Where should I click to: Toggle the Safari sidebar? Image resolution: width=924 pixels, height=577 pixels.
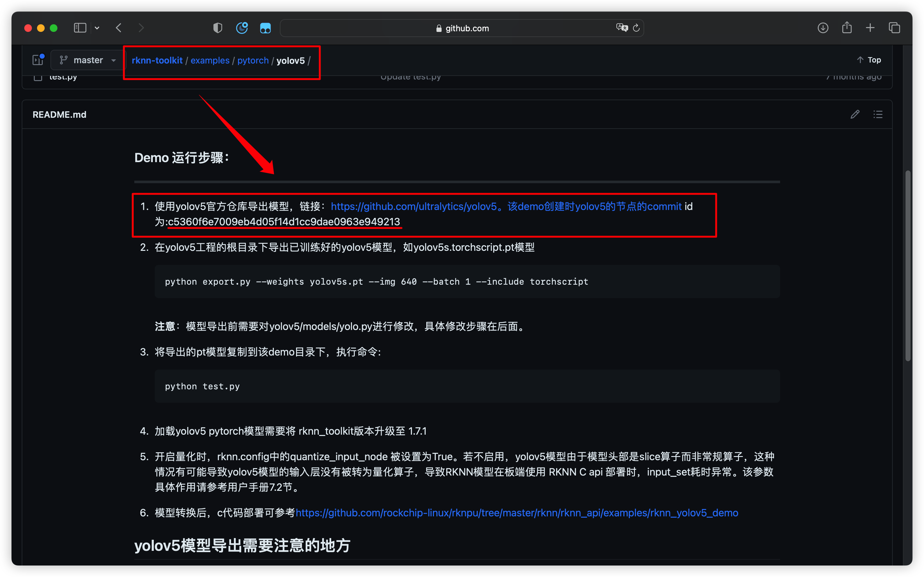pos(80,28)
